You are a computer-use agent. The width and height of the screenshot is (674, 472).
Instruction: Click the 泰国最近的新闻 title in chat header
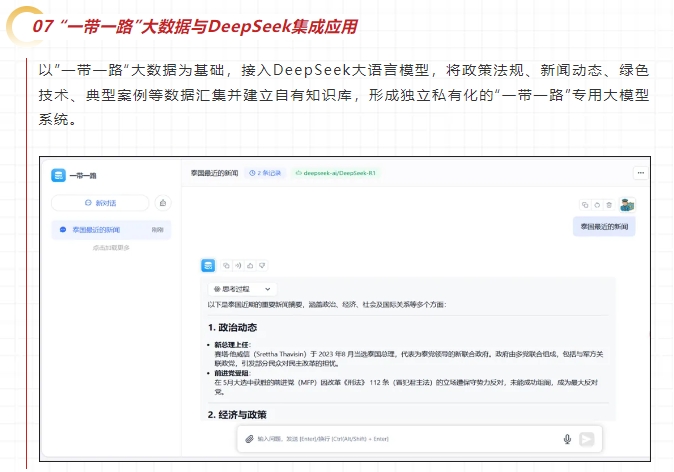tap(214, 173)
